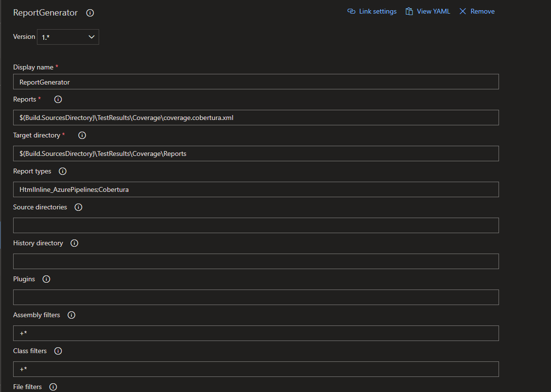Screen dimensions: 551x392
Task: Click the chain icon for Link settings
Action: tap(351, 11)
